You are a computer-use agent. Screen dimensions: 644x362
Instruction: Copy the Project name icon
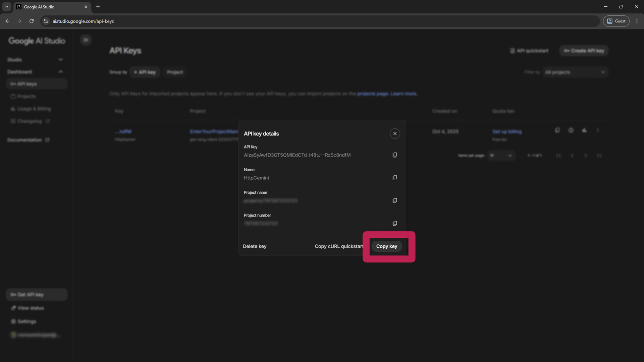pyautogui.click(x=395, y=200)
